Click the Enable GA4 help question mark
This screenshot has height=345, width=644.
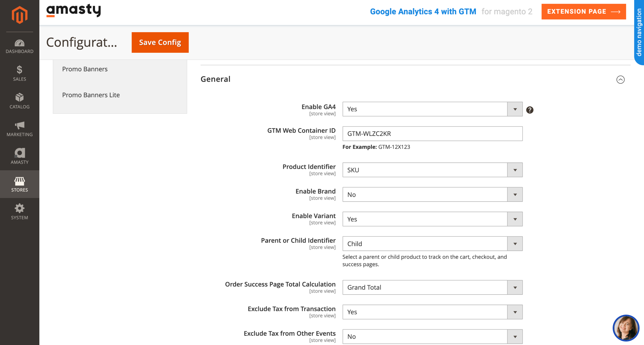point(530,110)
